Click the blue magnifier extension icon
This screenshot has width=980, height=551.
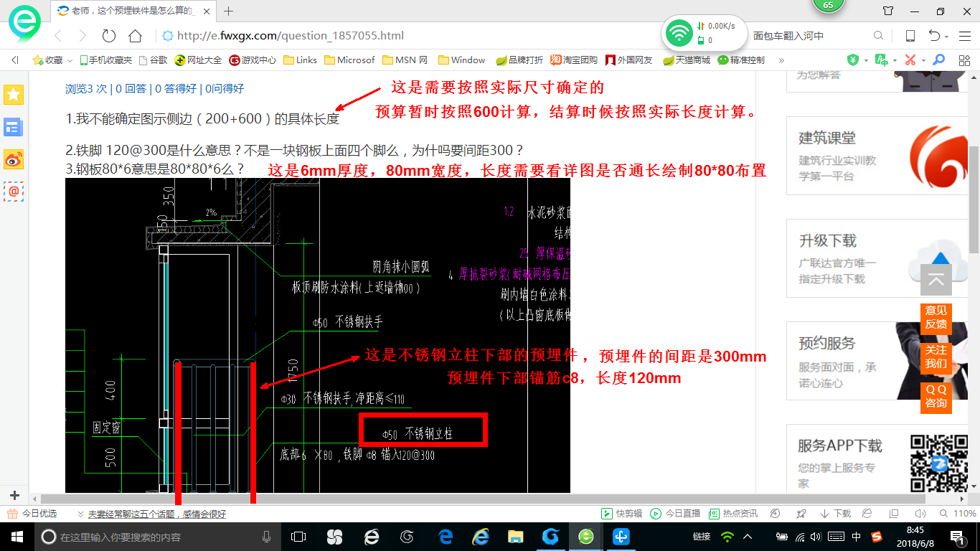[x=938, y=60]
